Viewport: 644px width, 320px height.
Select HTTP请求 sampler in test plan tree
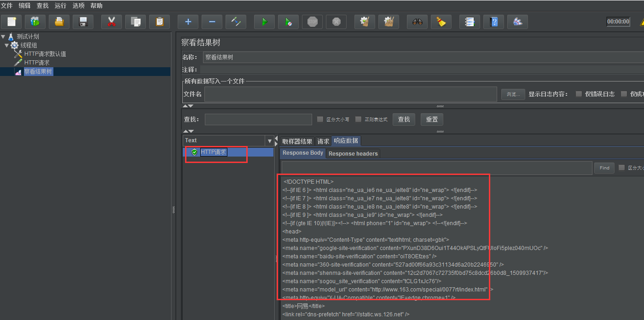[37, 63]
